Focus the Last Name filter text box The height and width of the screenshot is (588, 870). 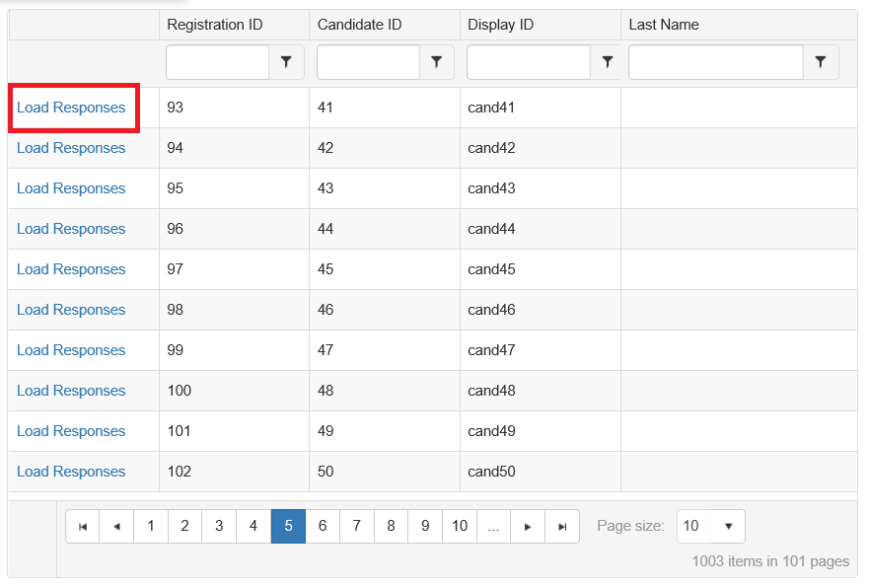click(715, 62)
